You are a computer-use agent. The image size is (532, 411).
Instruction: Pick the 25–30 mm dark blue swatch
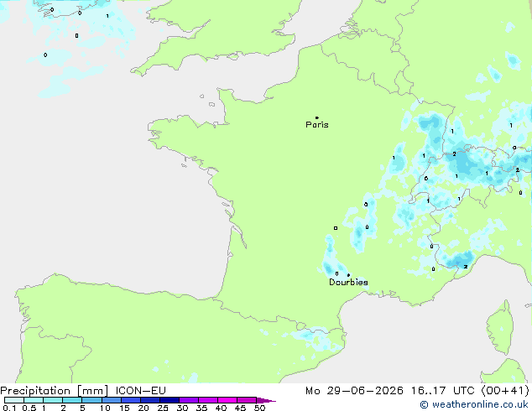pos(170,400)
